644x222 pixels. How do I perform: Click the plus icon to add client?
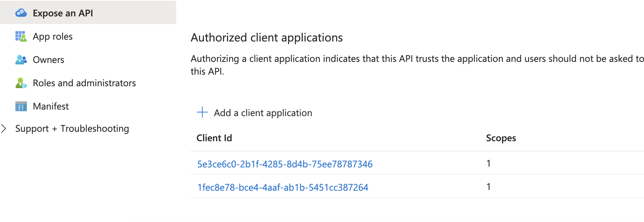[x=202, y=112]
